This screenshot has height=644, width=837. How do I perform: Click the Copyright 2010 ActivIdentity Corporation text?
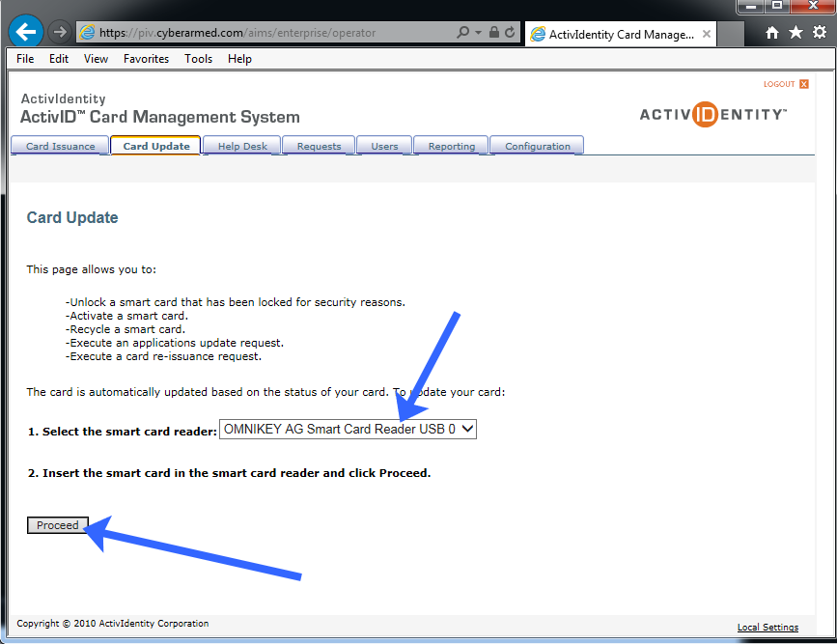[113, 623]
